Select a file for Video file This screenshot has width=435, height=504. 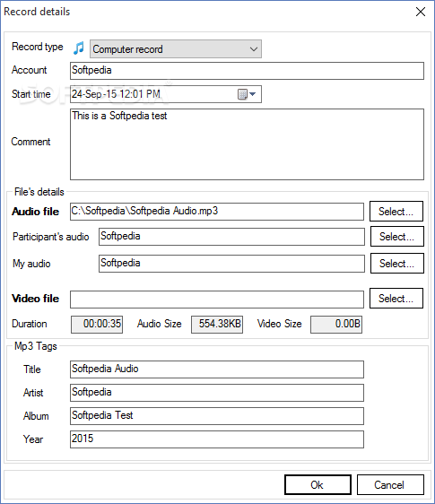tap(396, 299)
